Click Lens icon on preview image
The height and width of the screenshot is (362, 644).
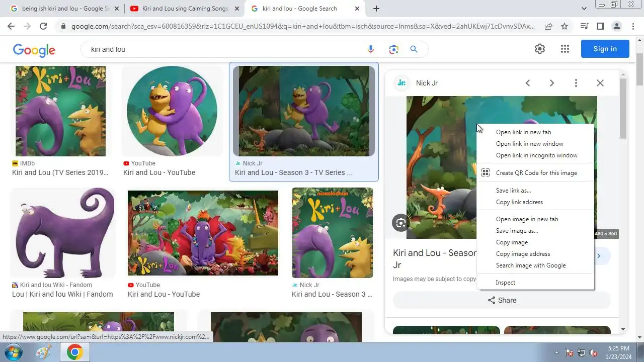[401, 223]
